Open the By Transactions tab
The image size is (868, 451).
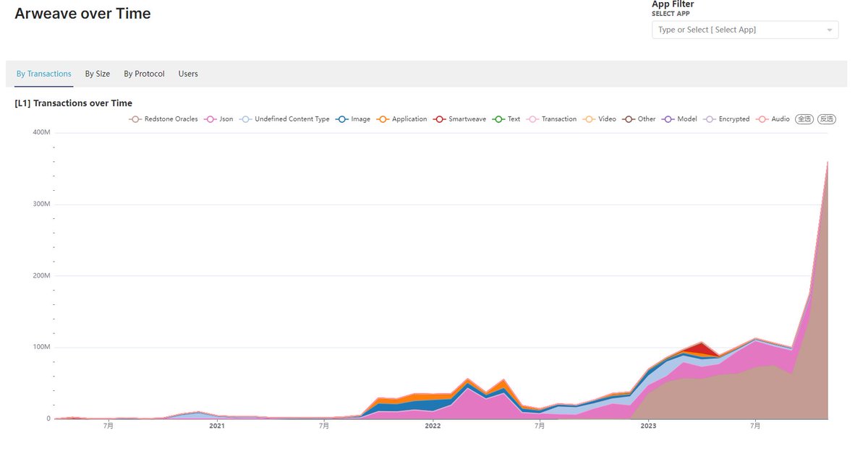(x=44, y=74)
